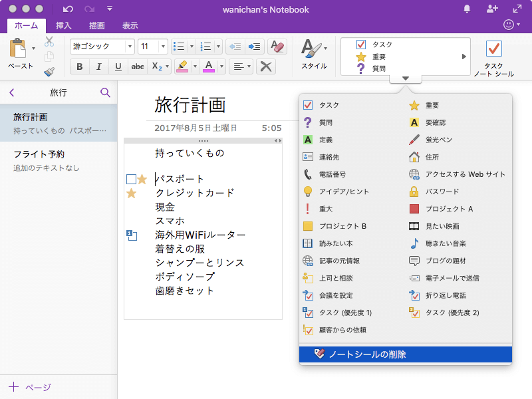Click the Undo arrow in the title bar

(68, 9)
